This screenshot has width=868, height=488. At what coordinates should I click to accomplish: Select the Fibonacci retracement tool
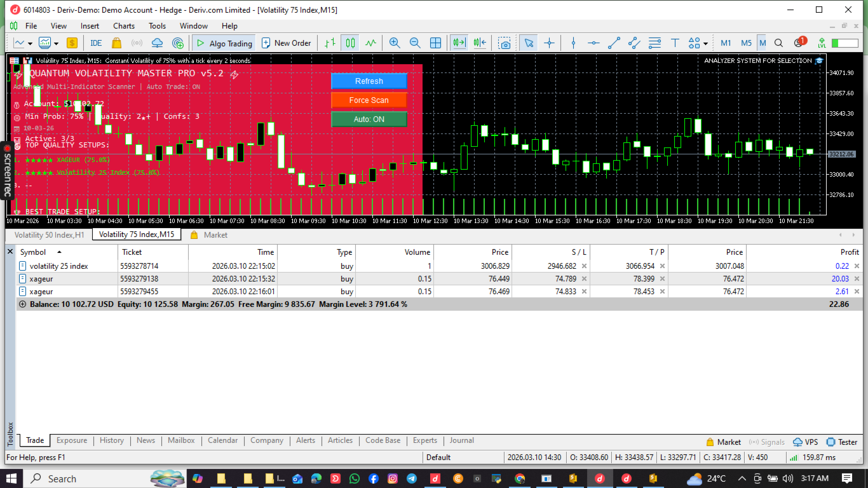click(654, 43)
